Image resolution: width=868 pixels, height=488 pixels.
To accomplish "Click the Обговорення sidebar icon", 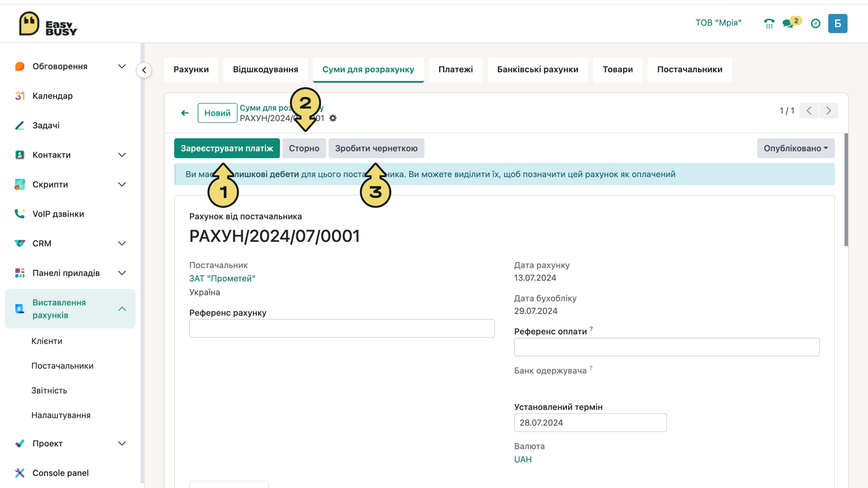I will [x=20, y=66].
